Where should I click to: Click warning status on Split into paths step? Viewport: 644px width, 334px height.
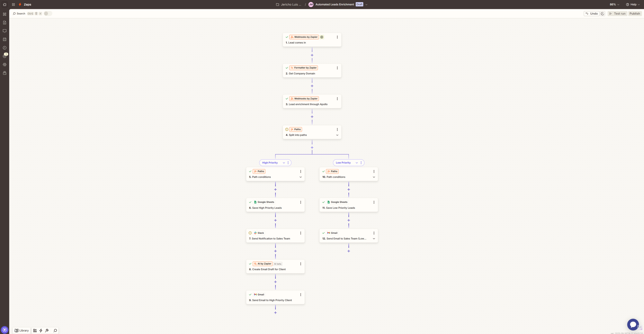[287, 129]
